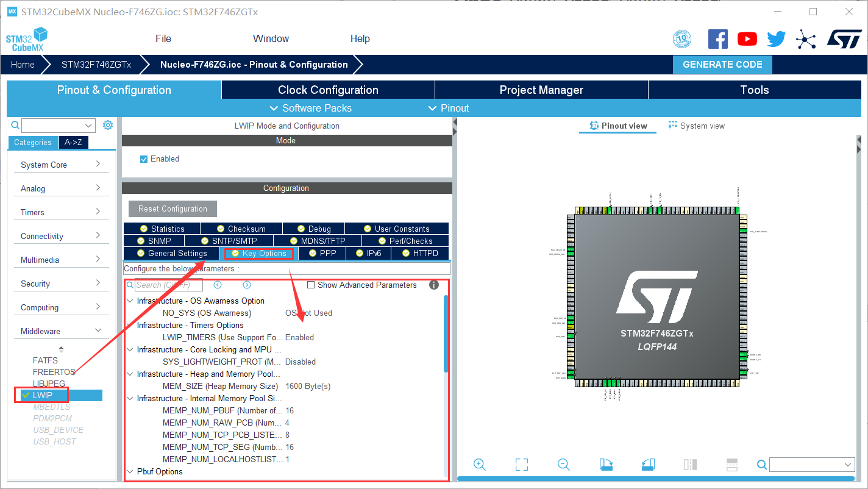Show the A->Z peripheral list
This screenshot has height=489, width=868.
[74, 142]
